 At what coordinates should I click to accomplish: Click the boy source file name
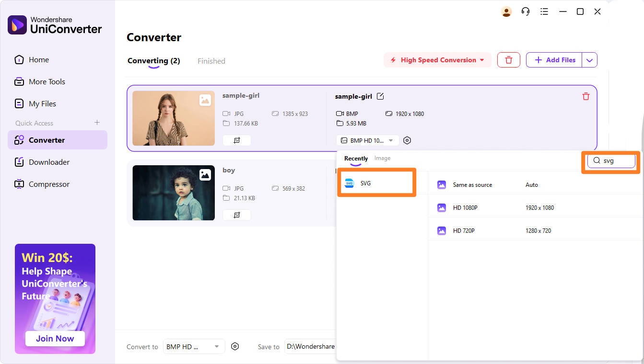[229, 170]
